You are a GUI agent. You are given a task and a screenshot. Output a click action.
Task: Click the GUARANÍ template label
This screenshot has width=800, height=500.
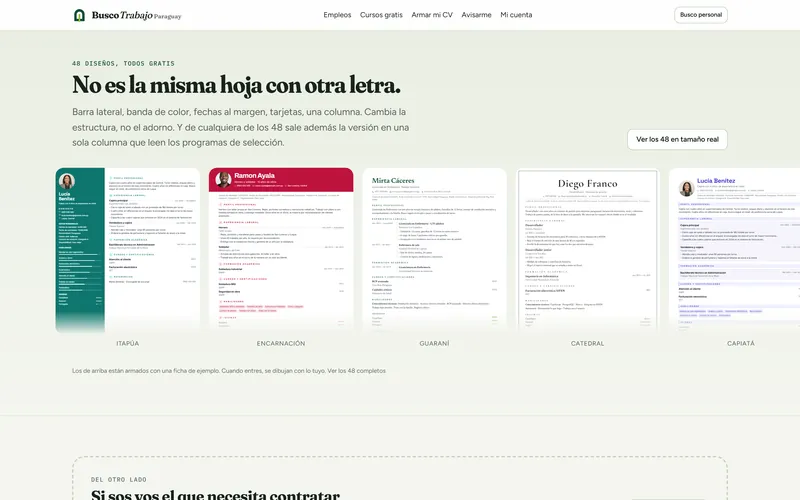[x=434, y=343]
